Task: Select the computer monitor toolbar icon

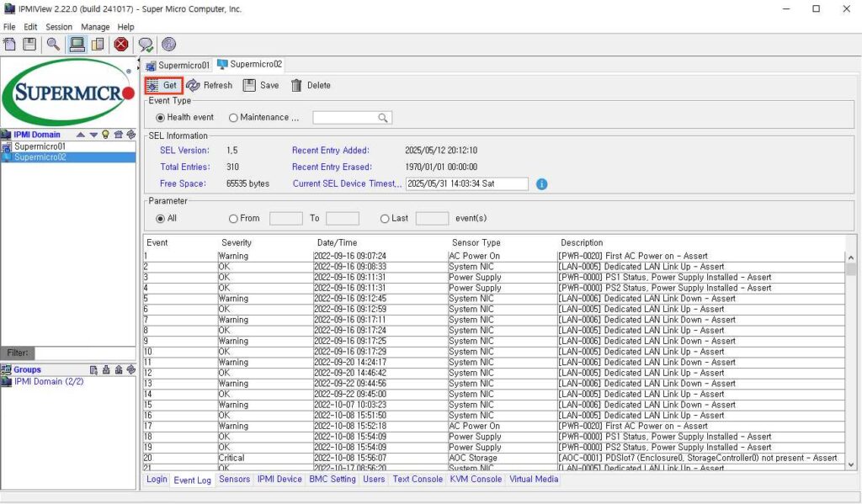Action: tap(77, 44)
